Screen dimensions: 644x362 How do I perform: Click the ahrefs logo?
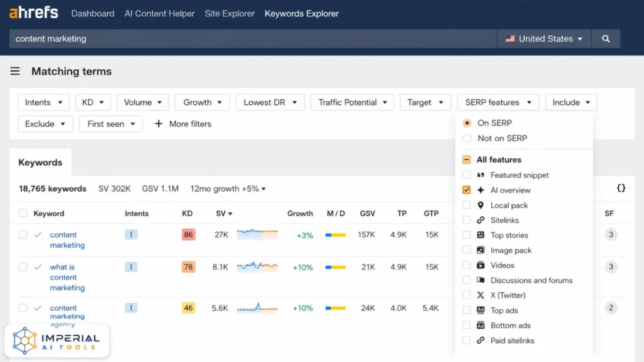(34, 13)
